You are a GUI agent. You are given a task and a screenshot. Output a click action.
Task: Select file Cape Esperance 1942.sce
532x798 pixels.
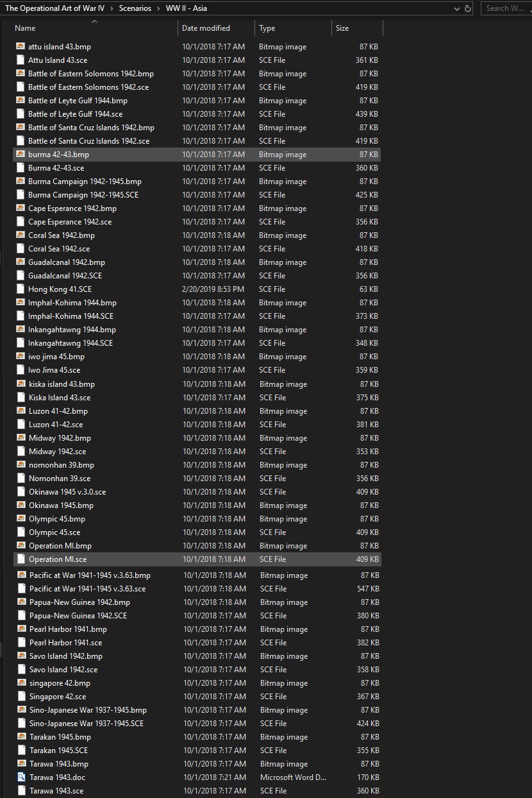(x=70, y=222)
